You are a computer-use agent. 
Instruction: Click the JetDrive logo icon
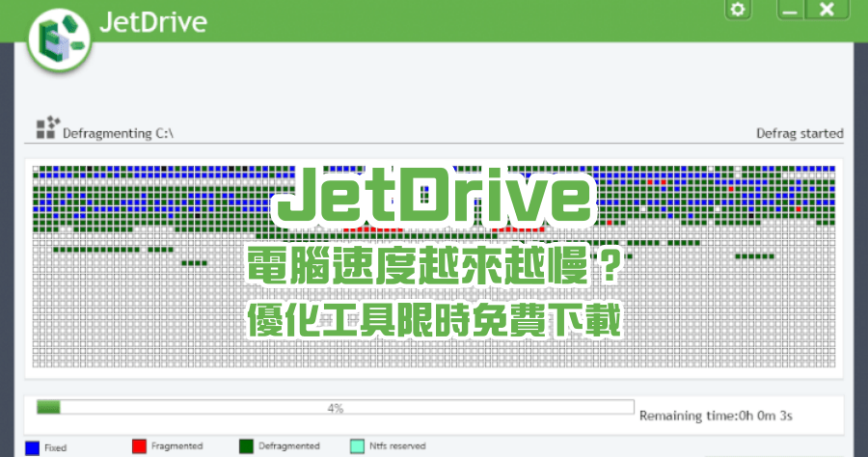59,40
